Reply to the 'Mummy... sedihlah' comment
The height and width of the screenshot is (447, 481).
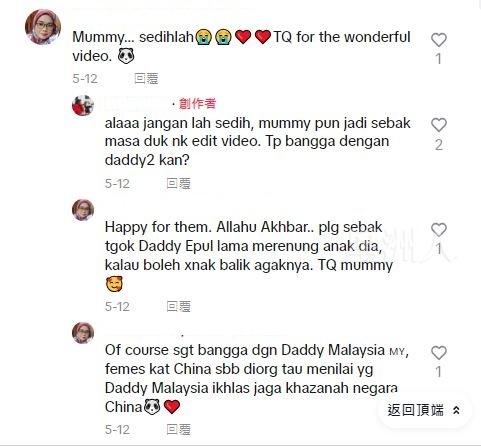[146, 79]
